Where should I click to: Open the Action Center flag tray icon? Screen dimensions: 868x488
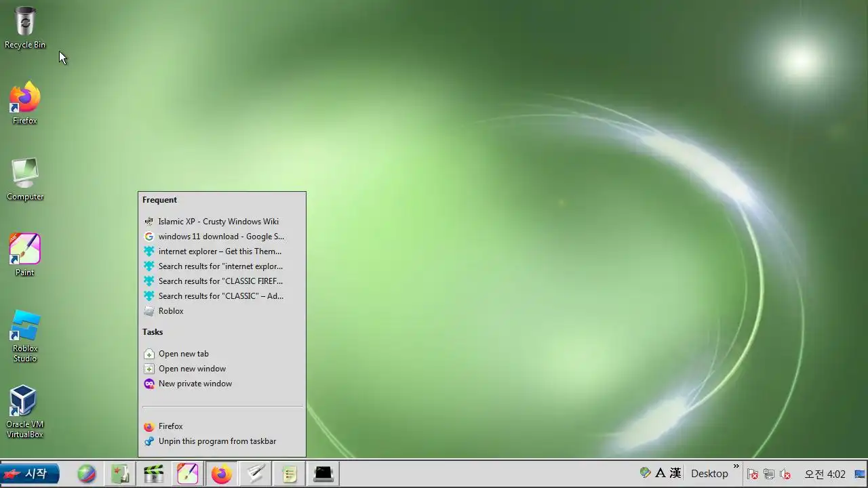click(x=753, y=474)
